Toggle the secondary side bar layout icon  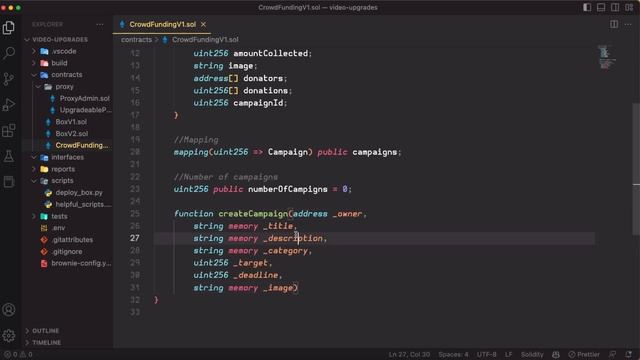615,7
